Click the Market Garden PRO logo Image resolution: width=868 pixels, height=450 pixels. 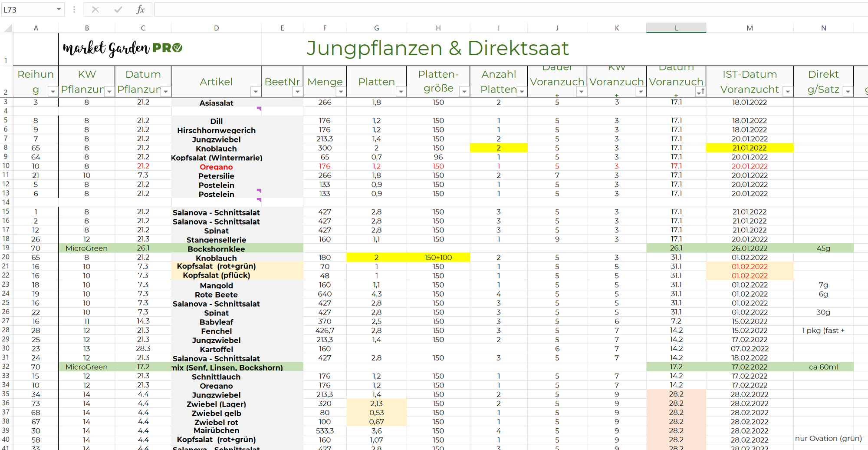pyautogui.click(x=123, y=48)
